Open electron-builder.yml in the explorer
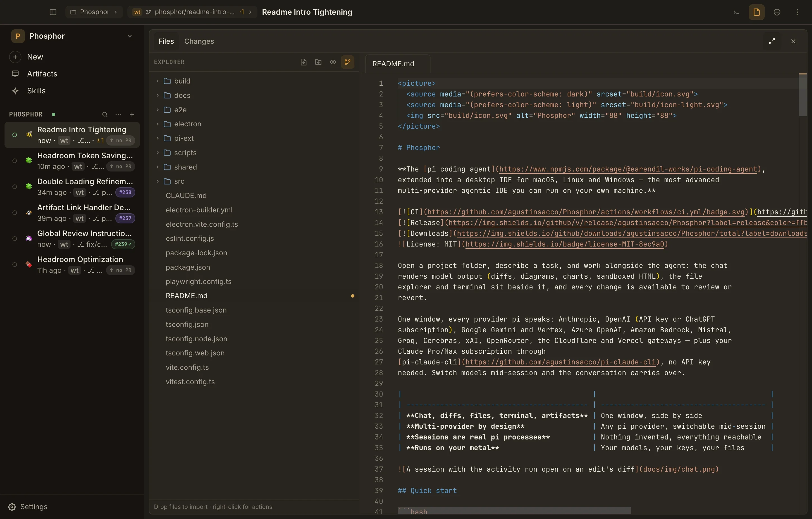 [x=199, y=210]
